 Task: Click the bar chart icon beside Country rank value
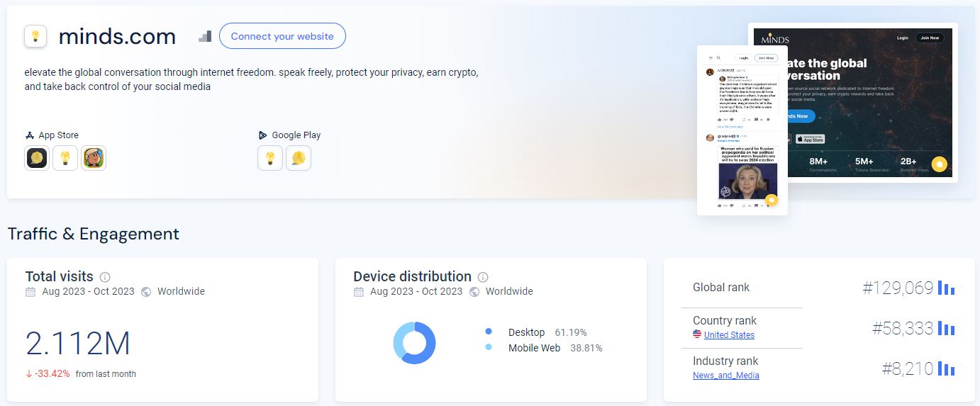click(x=946, y=328)
